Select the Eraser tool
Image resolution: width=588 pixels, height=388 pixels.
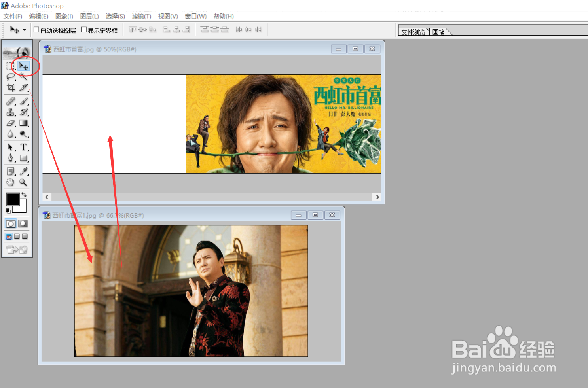(x=11, y=123)
